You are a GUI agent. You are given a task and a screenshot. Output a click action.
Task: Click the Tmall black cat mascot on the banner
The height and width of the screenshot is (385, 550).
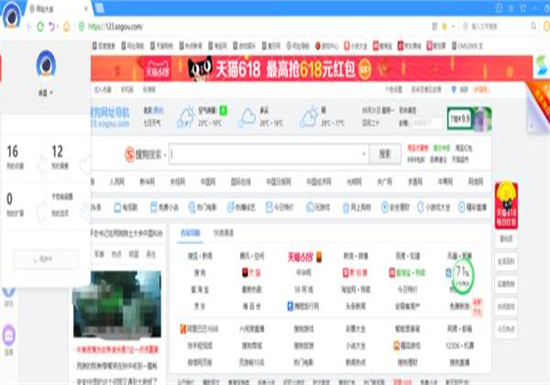[x=200, y=68]
